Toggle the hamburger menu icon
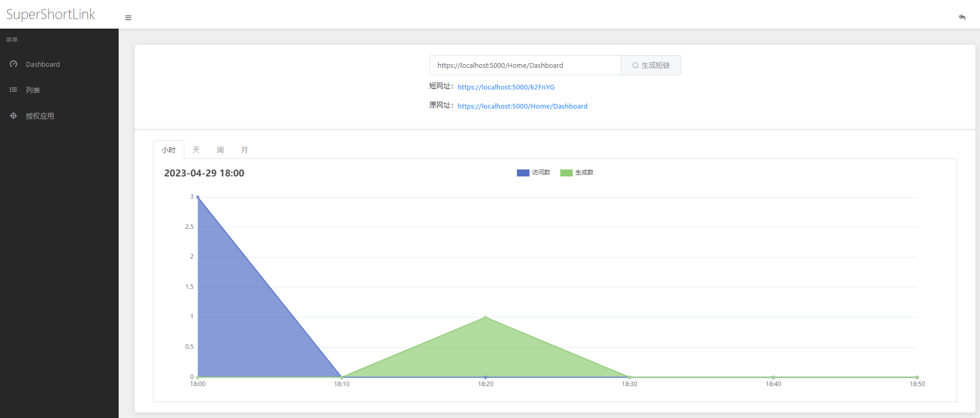Viewport: 980px width, 418px height. [128, 17]
